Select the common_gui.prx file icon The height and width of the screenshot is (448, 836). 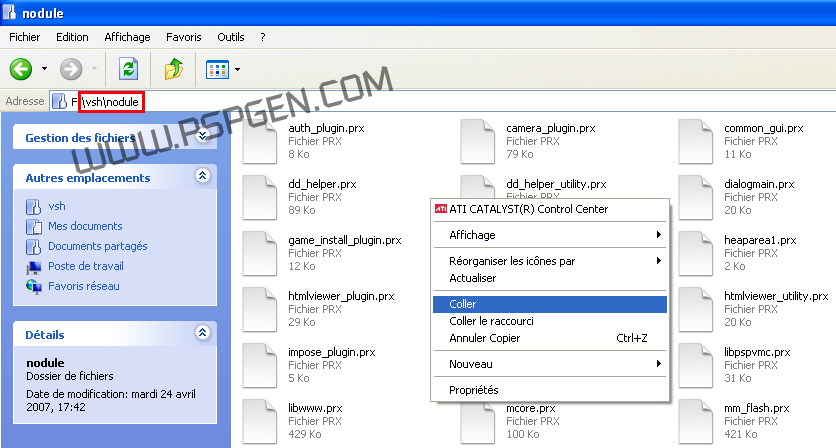click(x=695, y=141)
